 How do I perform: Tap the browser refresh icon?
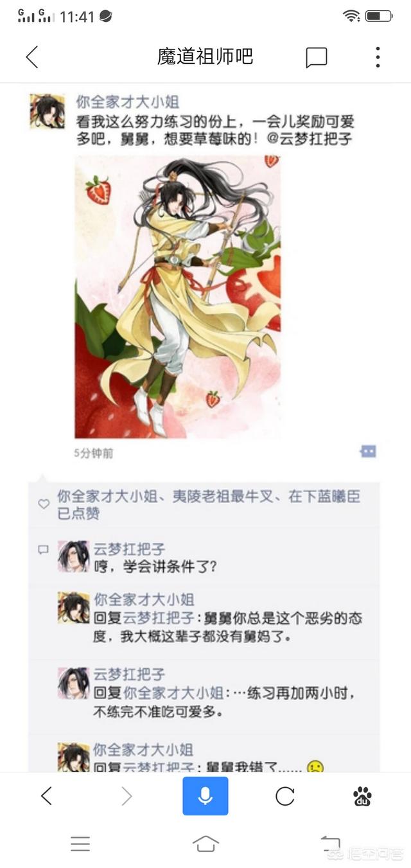pos(284,796)
